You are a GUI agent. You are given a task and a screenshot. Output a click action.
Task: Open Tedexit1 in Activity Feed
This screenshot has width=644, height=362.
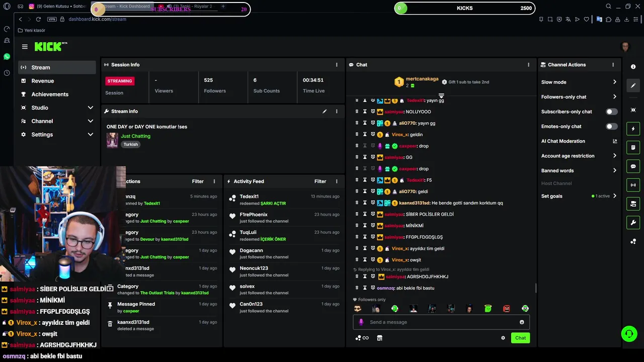[x=249, y=197]
